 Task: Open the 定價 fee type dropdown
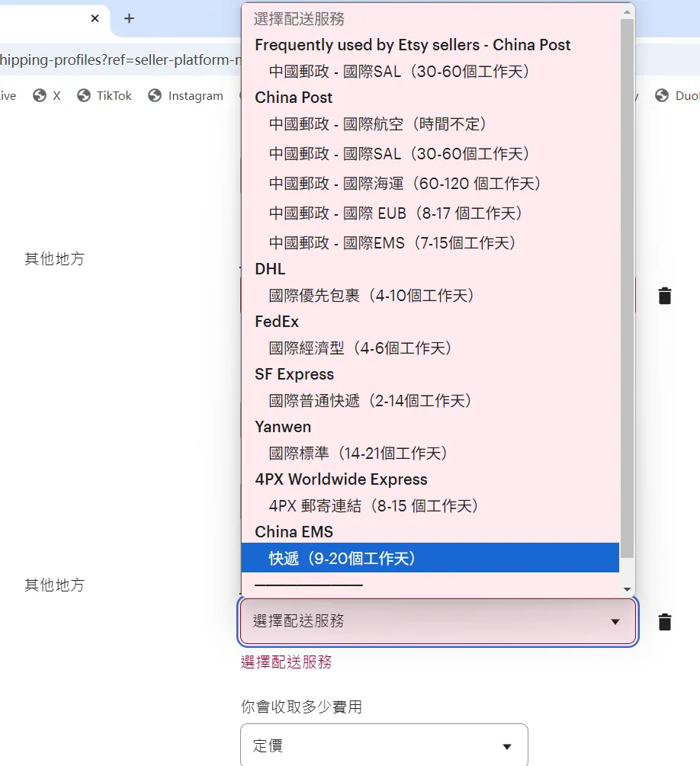[384, 745]
